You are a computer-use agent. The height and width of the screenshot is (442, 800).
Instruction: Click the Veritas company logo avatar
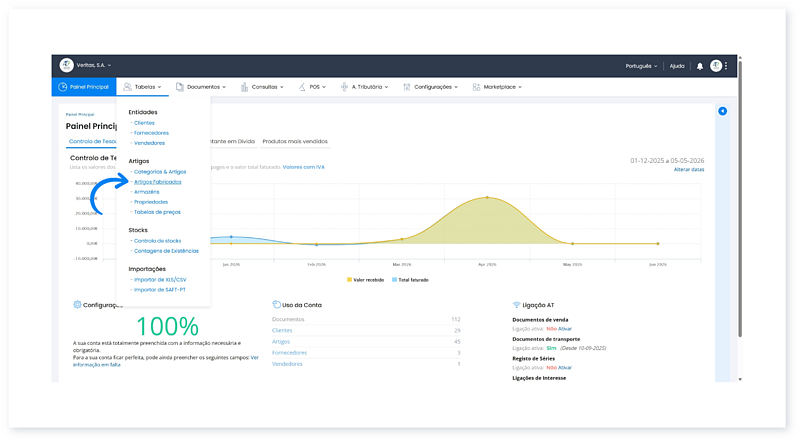66,65
